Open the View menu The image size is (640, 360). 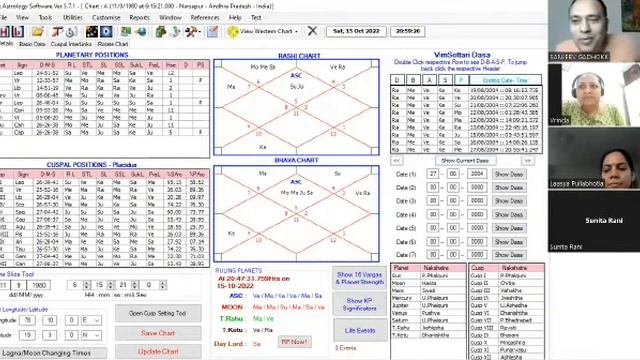22,18
